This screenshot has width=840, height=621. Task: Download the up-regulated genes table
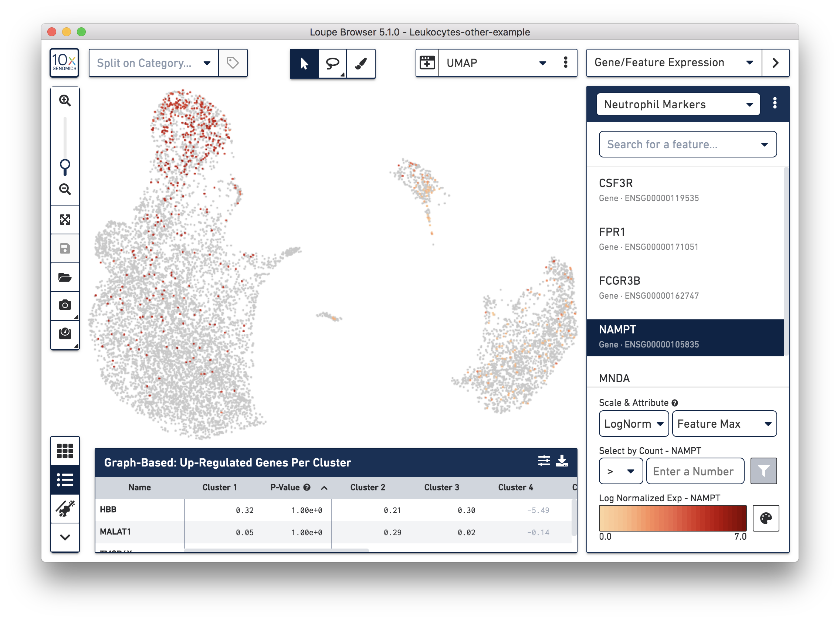562,461
